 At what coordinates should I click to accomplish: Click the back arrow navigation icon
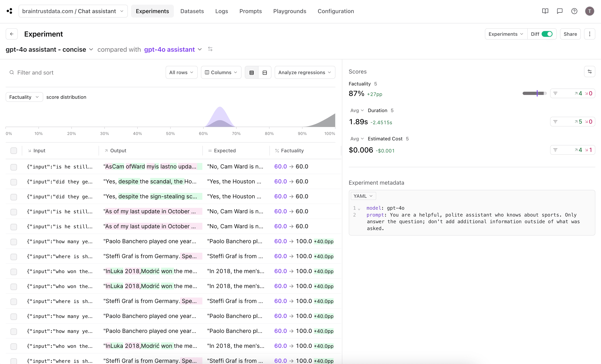pos(12,34)
